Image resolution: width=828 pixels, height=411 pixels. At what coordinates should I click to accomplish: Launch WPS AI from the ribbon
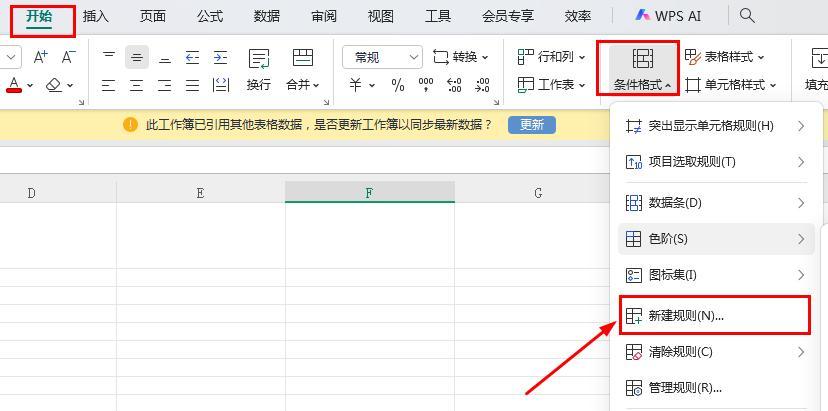(668, 16)
